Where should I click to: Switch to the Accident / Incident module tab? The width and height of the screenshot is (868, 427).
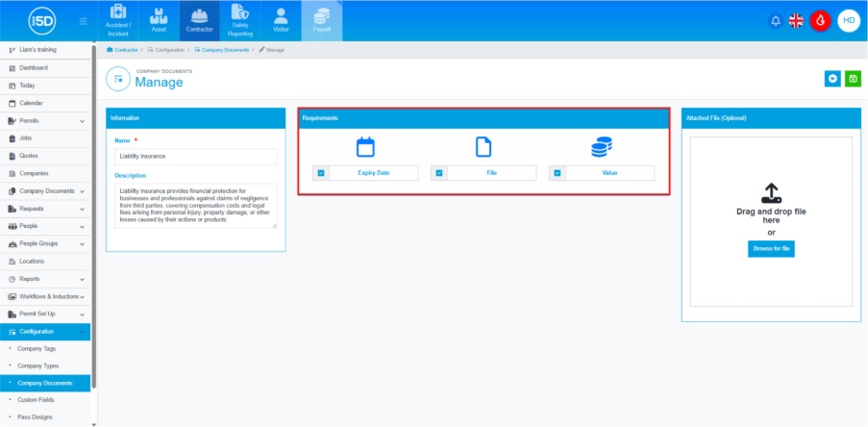click(x=118, y=21)
